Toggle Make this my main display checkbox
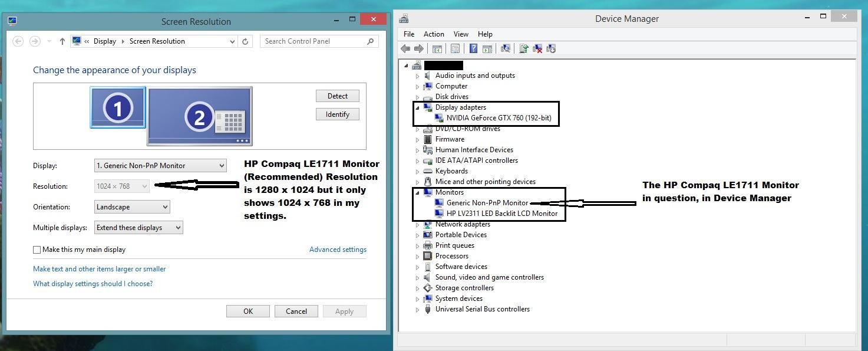This screenshot has width=868, height=351. (x=37, y=250)
